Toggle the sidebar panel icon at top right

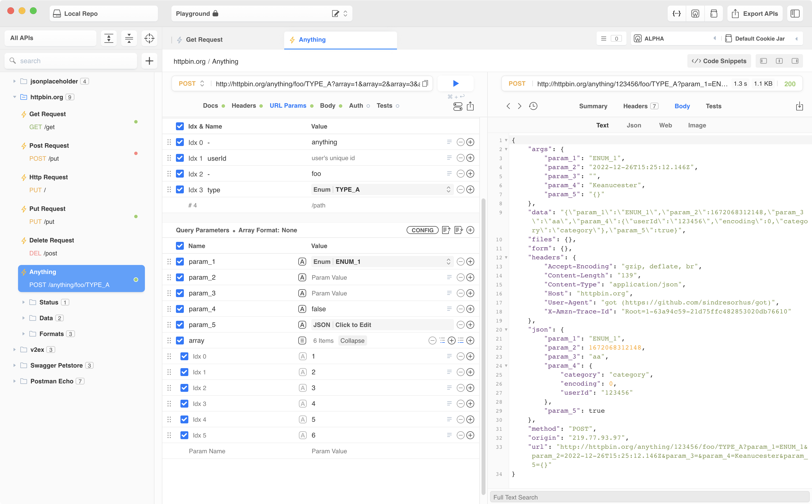click(x=795, y=14)
